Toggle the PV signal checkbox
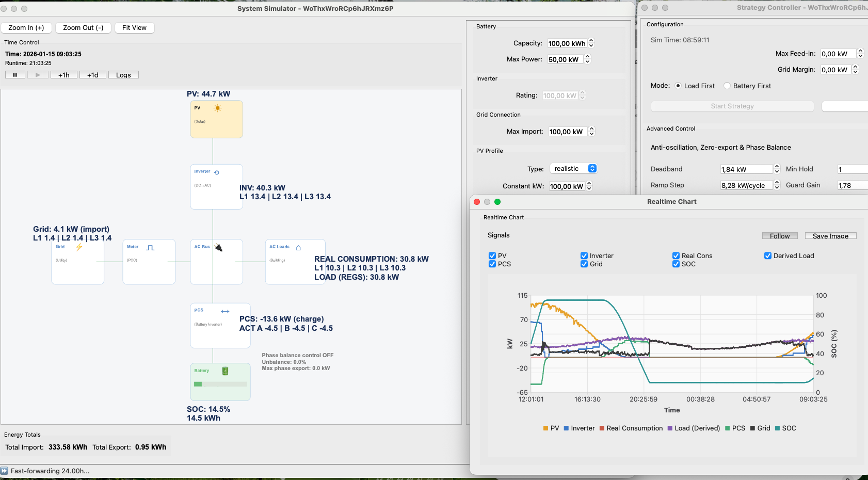The width and height of the screenshot is (868, 480). pos(492,255)
